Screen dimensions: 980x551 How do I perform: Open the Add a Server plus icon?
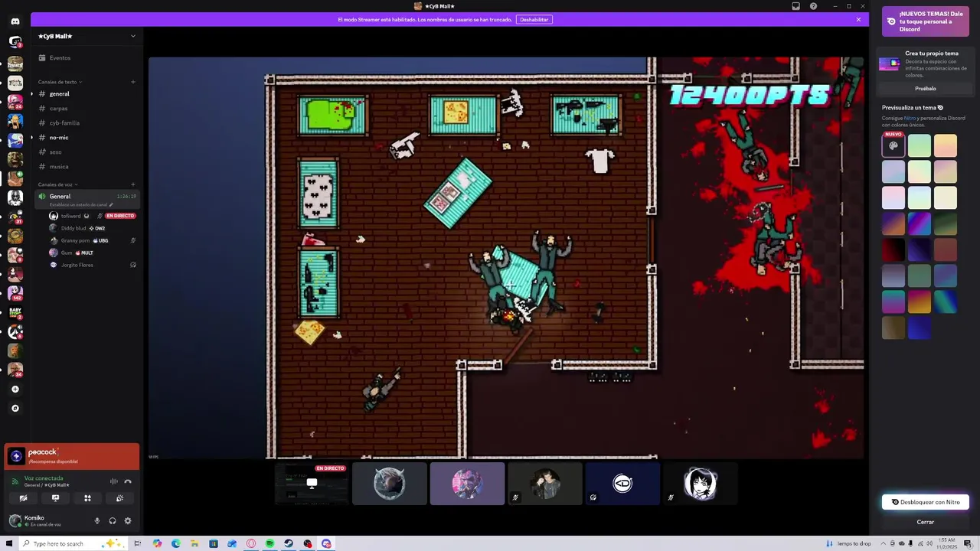[15, 389]
